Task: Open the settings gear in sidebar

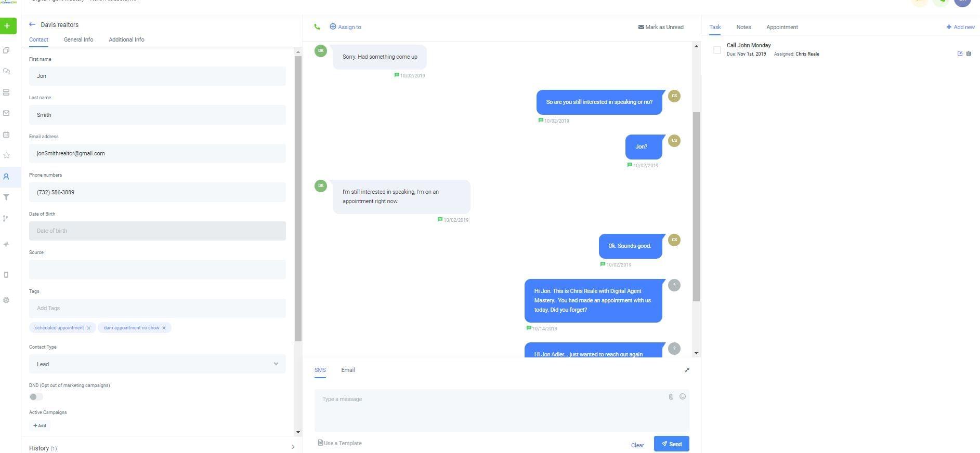Action: click(6, 300)
